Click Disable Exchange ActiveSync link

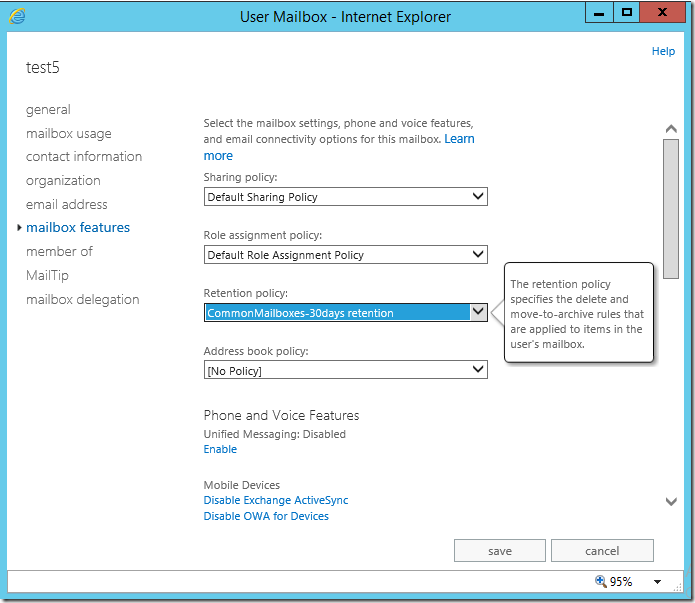(276, 500)
